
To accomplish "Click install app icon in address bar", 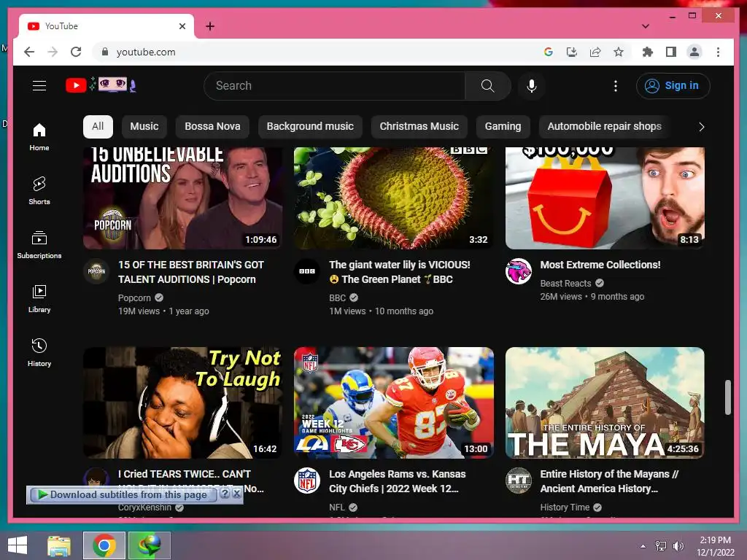I will (572, 52).
